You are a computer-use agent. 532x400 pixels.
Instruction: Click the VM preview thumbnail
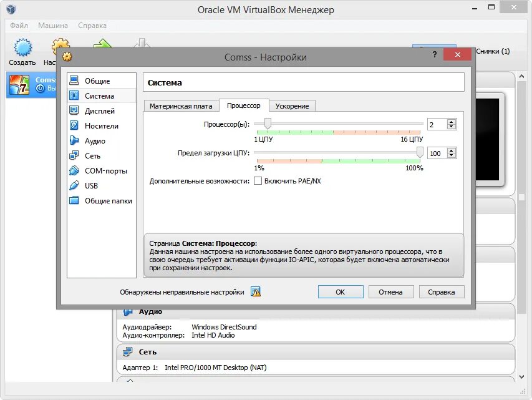tap(488, 140)
